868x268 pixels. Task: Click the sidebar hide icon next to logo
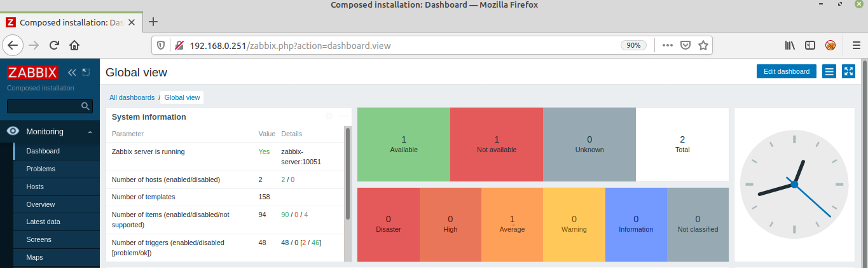(x=86, y=72)
